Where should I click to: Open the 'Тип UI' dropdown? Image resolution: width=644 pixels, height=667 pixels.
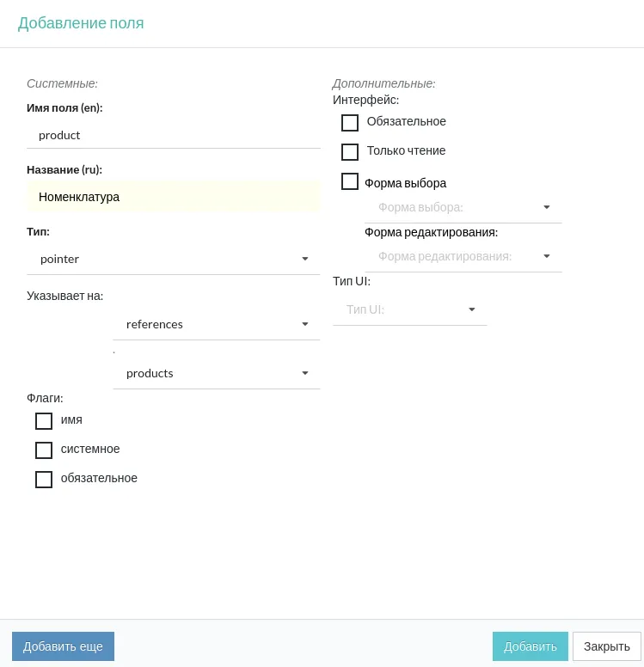(x=409, y=309)
